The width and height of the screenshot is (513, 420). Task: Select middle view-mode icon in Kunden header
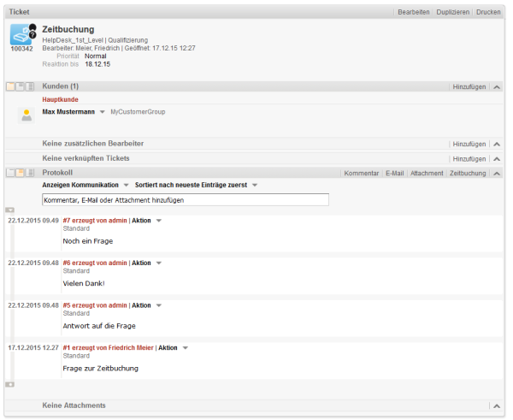20,86
